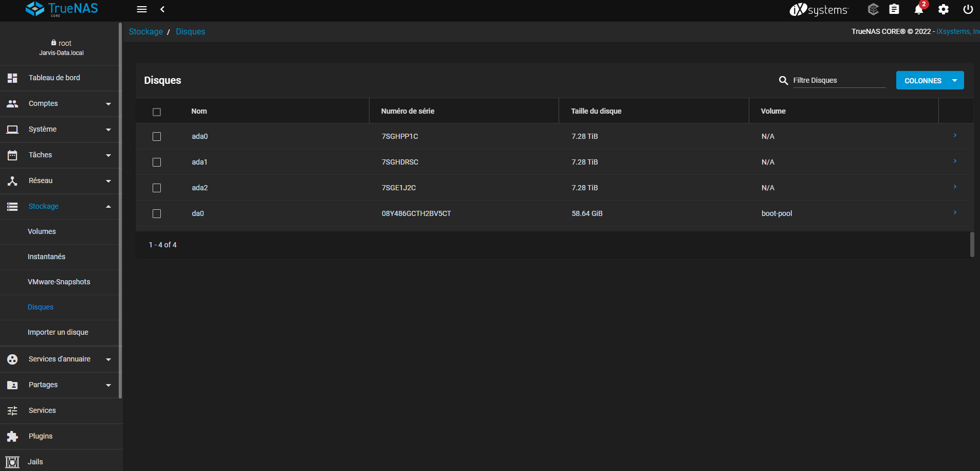Collapse the Stockage menu arrow

coord(108,207)
